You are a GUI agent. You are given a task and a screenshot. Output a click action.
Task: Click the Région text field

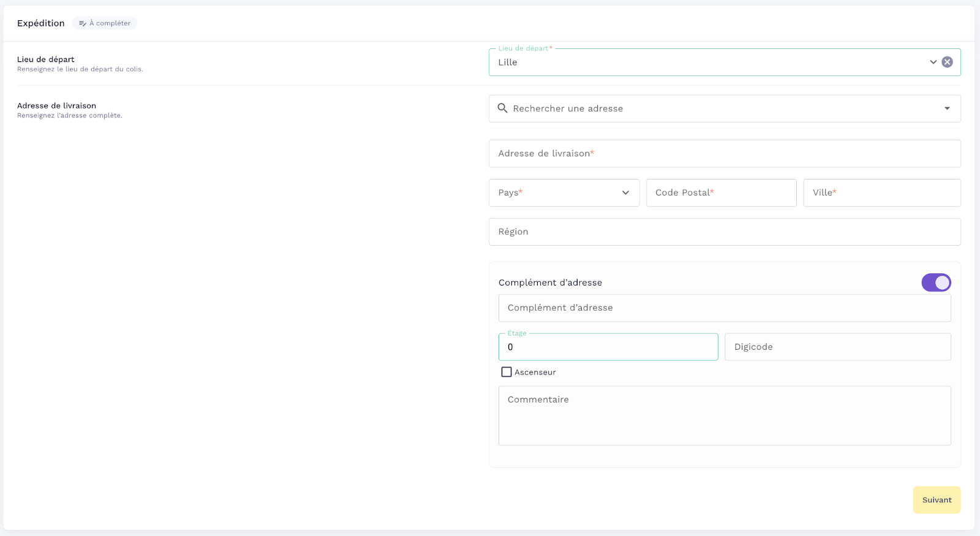click(x=724, y=232)
